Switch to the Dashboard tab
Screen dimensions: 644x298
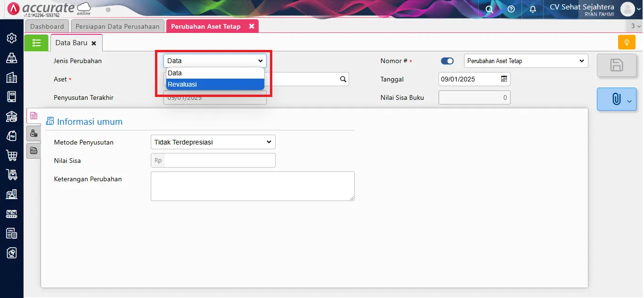(47, 26)
